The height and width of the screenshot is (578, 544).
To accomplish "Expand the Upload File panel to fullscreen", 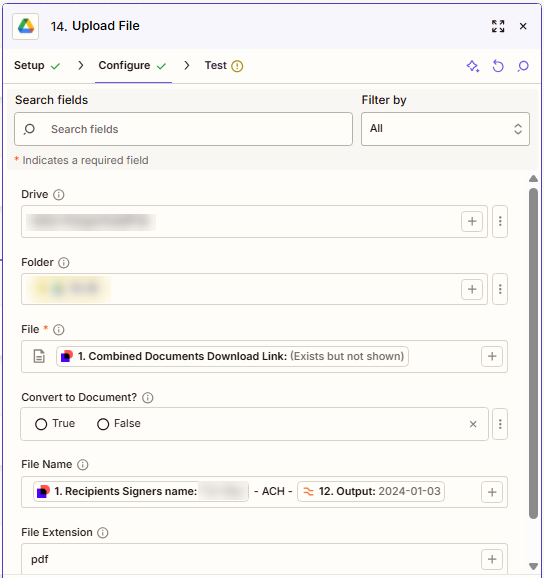I will (498, 26).
